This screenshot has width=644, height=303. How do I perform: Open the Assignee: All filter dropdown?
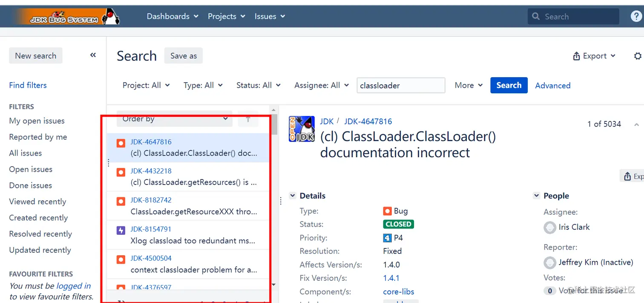(322, 85)
